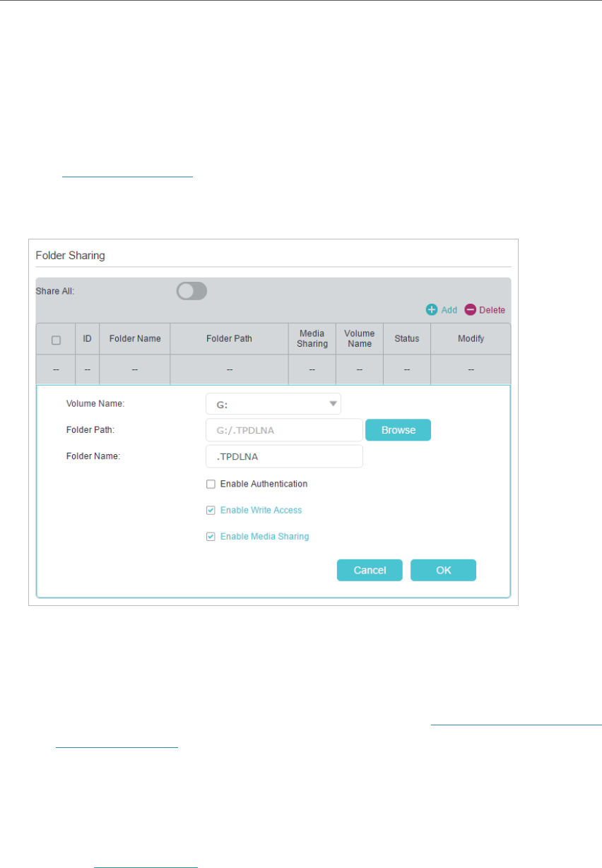Click the Modify column header
This screenshot has width=602, height=868.
click(471, 339)
